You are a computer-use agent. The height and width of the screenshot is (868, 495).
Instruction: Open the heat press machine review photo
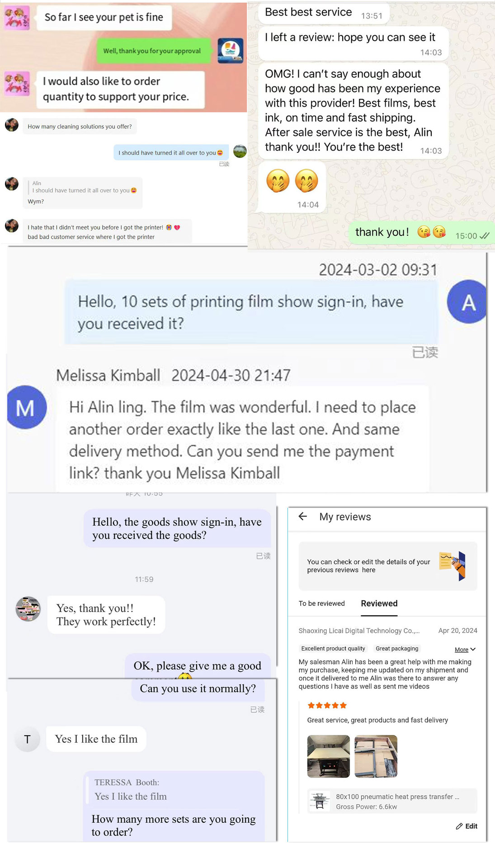click(x=329, y=756)
